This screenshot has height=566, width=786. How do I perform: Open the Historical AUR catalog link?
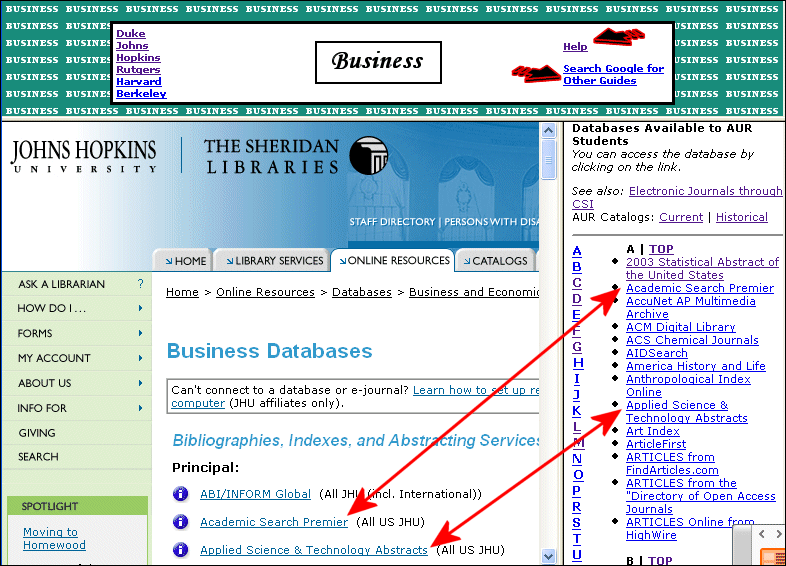(742, 217)
